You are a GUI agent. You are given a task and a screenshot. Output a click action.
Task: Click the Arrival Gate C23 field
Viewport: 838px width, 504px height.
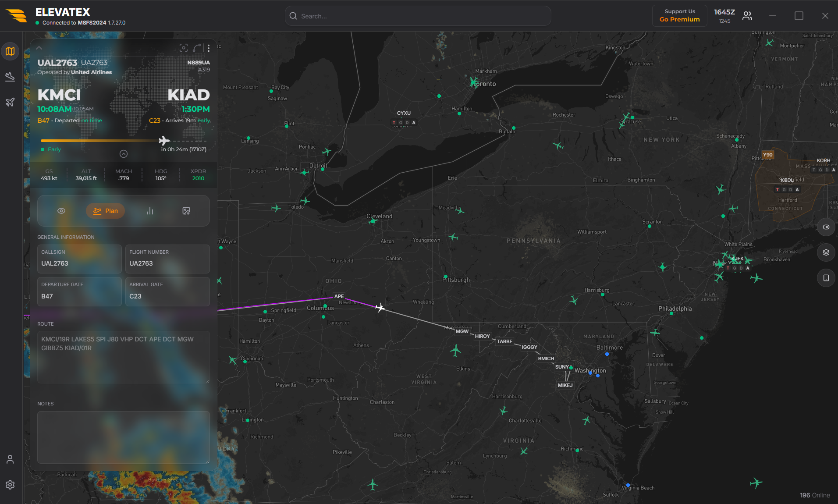167,291
